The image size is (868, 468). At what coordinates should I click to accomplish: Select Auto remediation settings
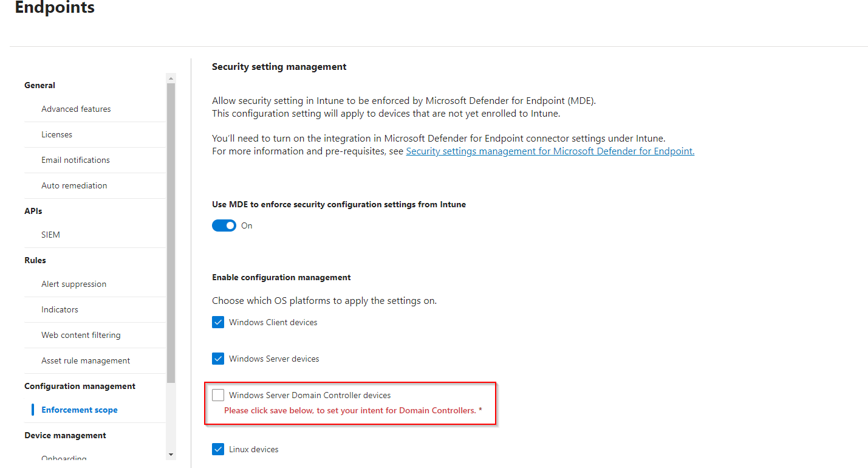74,185
